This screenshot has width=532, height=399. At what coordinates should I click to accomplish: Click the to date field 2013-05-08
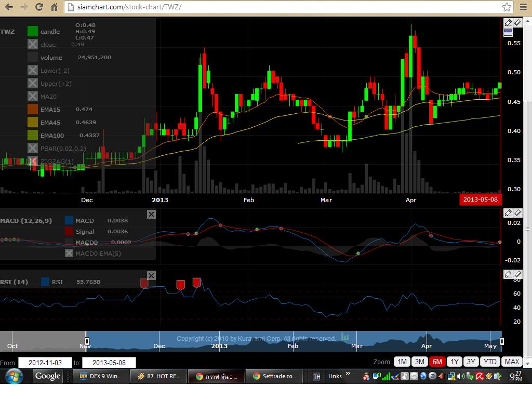coord(109,363)
